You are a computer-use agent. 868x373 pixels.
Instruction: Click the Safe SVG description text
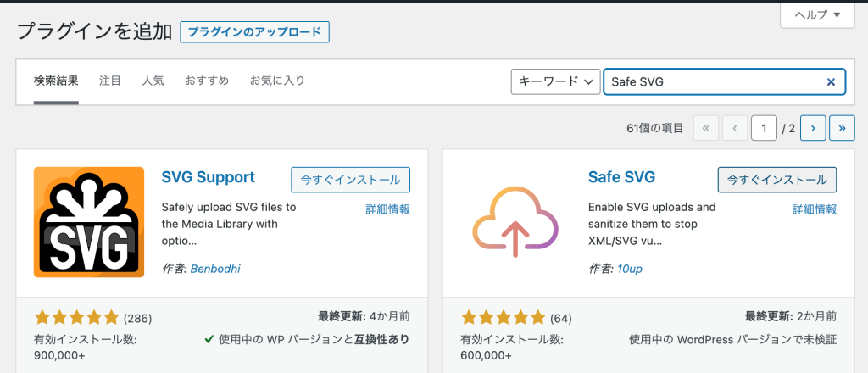pos(652,225)
